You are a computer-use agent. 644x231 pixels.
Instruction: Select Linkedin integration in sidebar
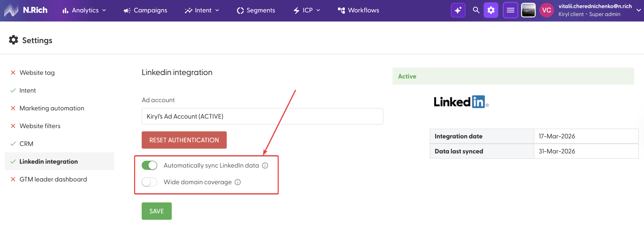pyautogui.click(x=60, y=162)
